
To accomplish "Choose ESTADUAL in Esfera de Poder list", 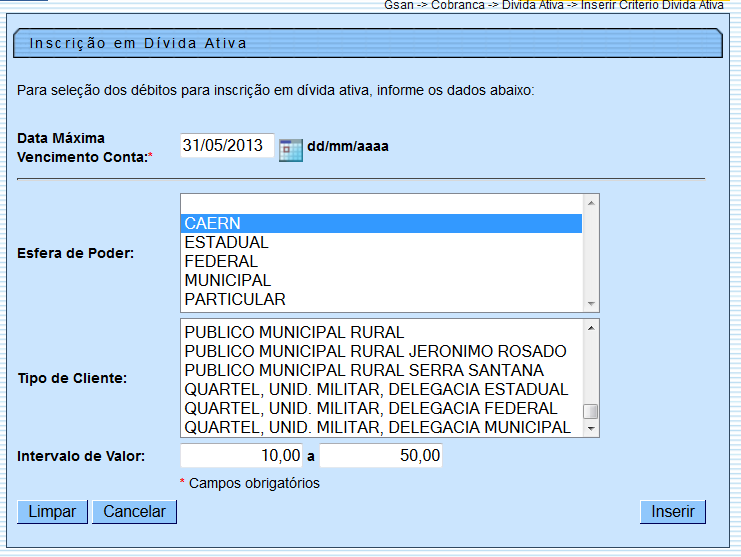I will pyautogui.click(x=380, y=243).
